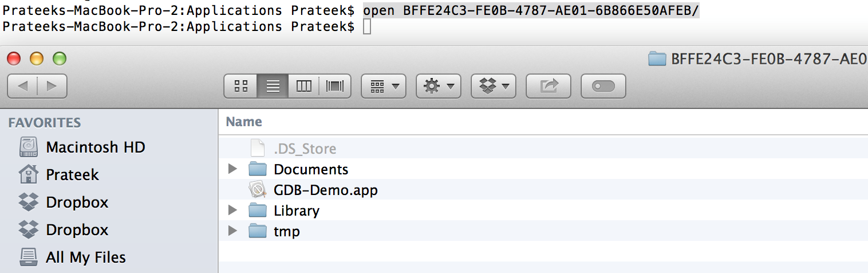The height and width of the screenshot is (273, 868).
Task: Open the Dropbox toolbar dropdown
Action: pyautogui.click(x=493, y=86)
